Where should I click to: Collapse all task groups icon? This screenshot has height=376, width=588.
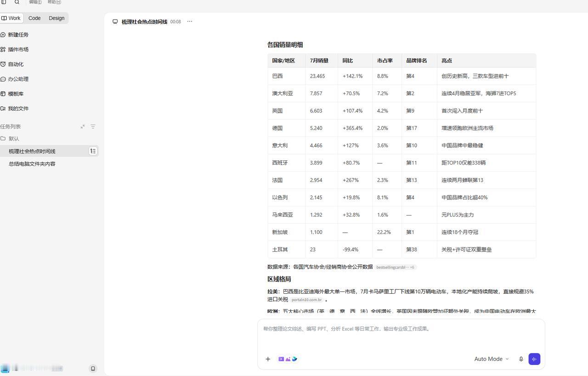click(x=83, y=126)
